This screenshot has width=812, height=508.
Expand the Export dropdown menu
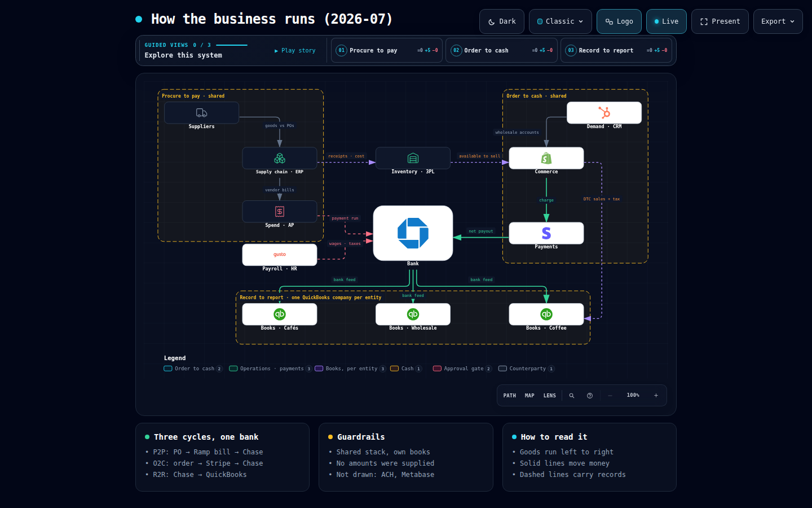click(x=778, y=21)
